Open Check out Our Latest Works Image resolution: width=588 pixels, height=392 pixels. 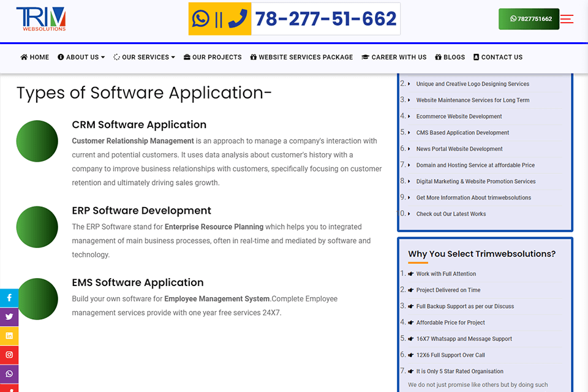[451, 214]
